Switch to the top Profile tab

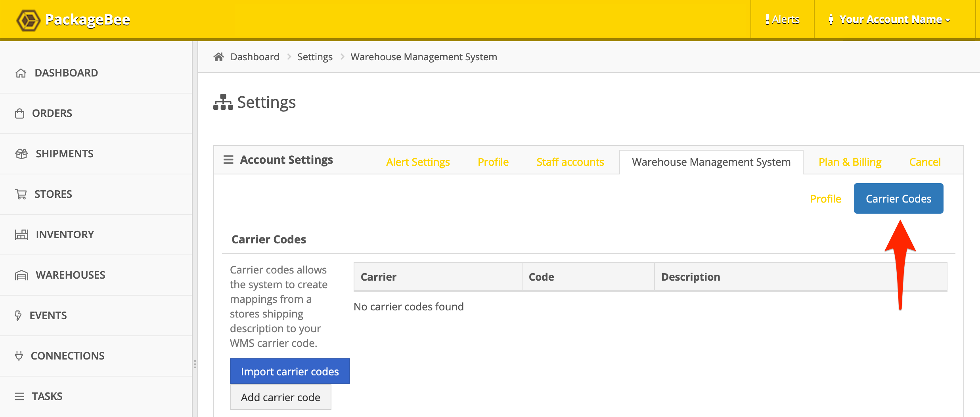click(x=493, y=162)
